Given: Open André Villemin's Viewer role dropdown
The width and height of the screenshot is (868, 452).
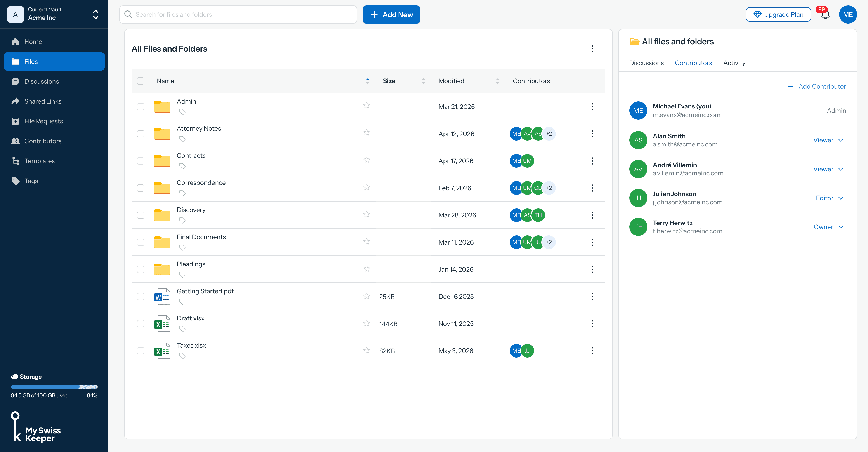Looking at the screenshot, I should coord(828,169).
